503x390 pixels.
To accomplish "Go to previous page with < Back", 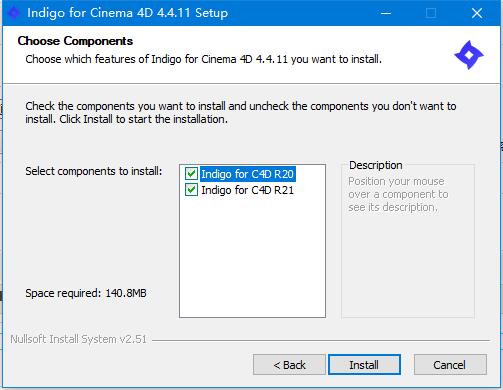I will (x=289, y=365).
